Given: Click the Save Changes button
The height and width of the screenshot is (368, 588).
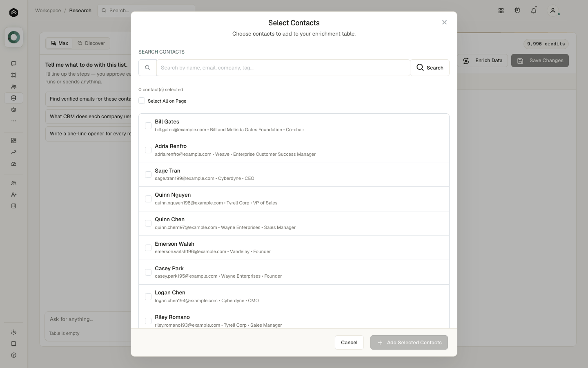Looking at the screenshot, I should tap(540, 61).
